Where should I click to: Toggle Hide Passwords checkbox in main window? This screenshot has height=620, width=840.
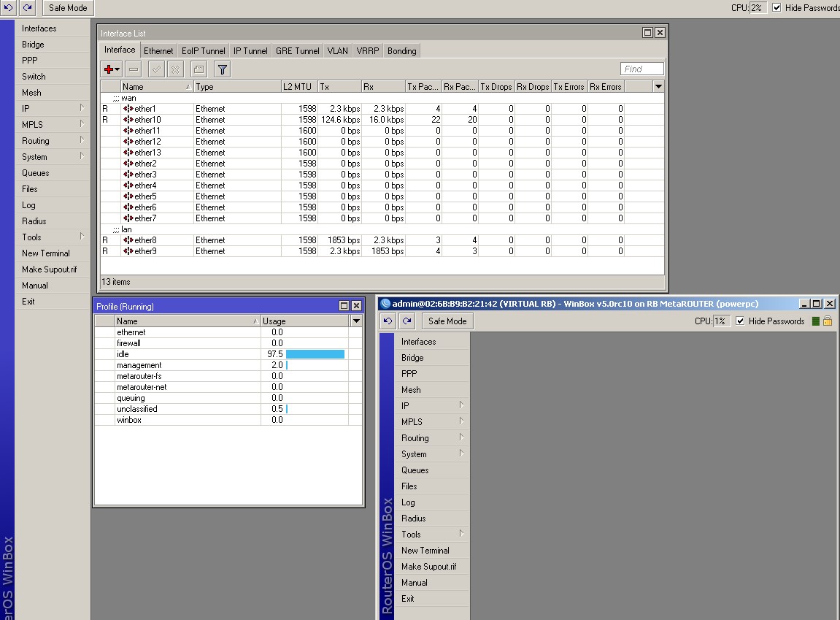tap(777, 7)
